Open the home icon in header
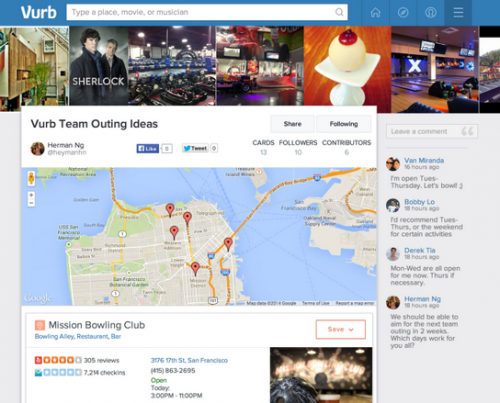 coord(375,13)
